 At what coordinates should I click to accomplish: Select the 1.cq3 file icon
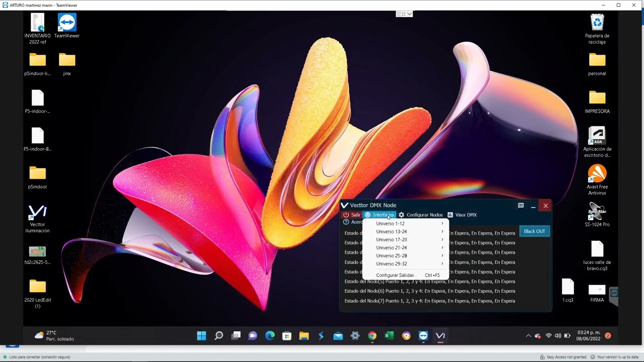coord(568,291)
